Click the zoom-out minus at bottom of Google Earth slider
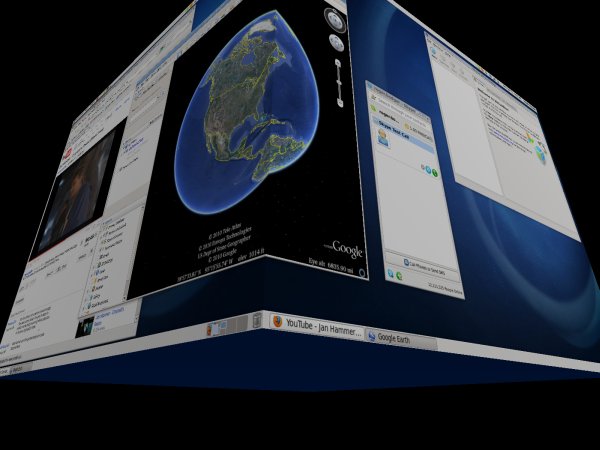 (340, 103)
